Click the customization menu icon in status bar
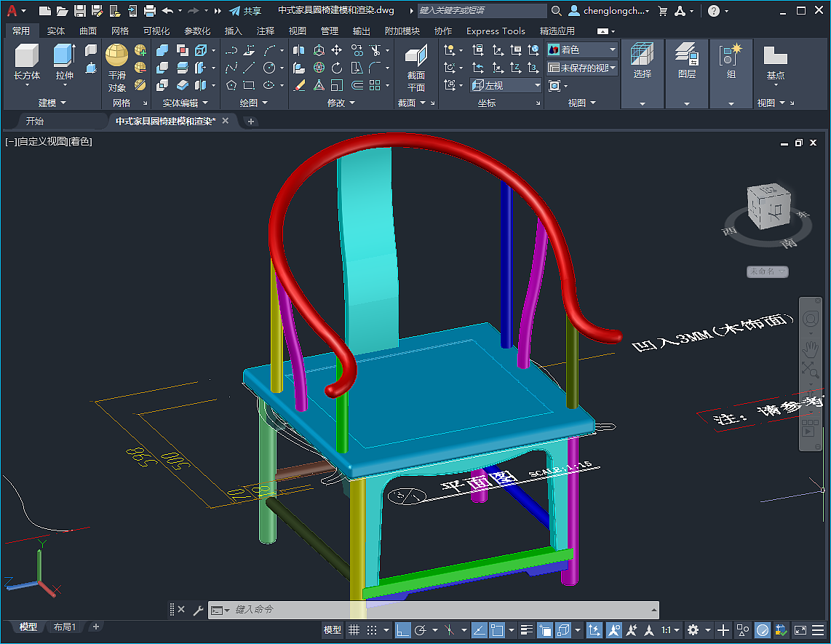Screen dimensions: 831x644 (818, 630)
